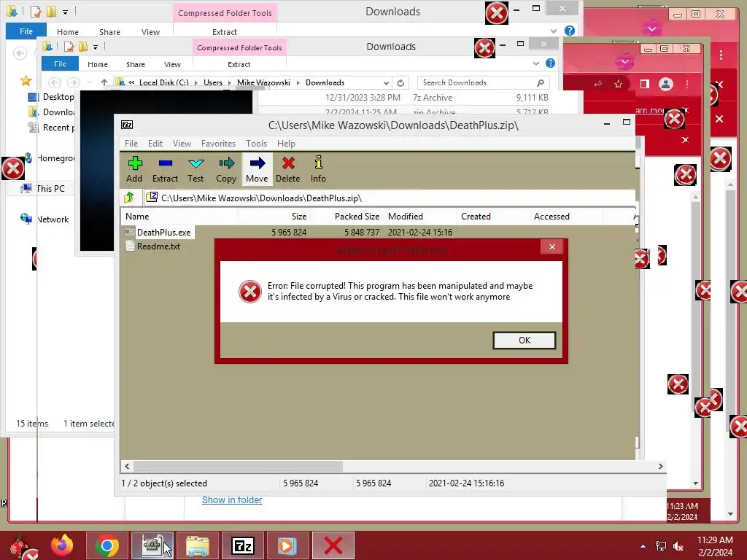This screenshot has width=747, height=560.
Task: Click the red X taskbar app
Action: [x=333, y=545]
